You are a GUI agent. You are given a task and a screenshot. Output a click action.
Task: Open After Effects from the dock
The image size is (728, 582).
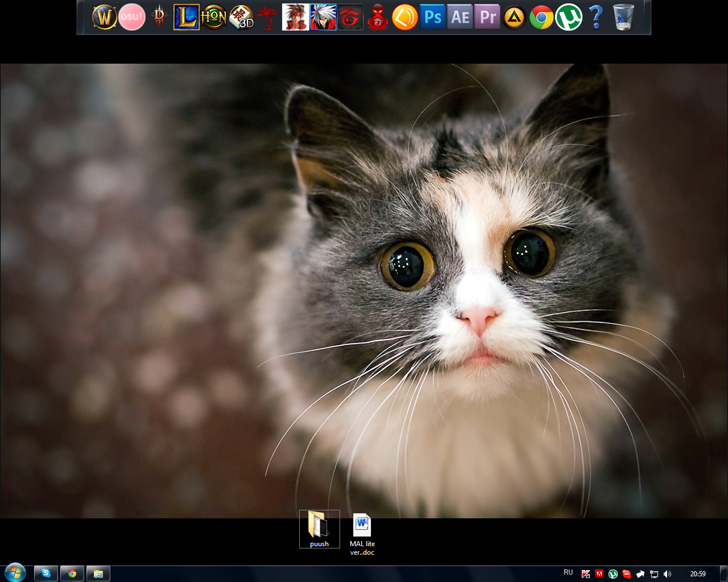[x=460, y=17]
